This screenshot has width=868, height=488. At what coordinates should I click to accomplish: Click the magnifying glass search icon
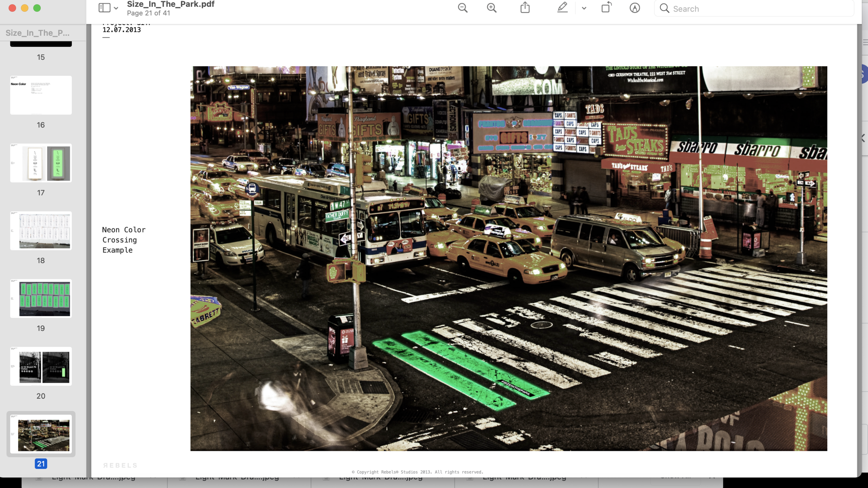[x=664, y=8]
